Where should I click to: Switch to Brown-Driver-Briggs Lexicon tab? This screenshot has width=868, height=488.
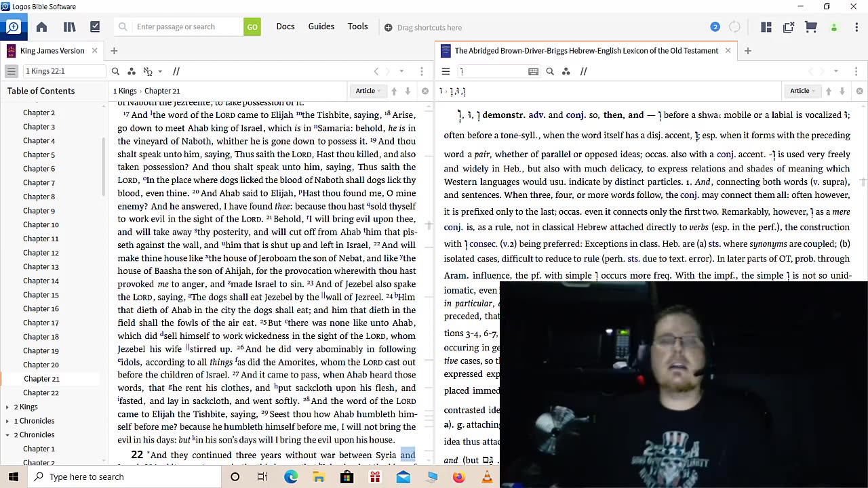(x=586, y=51)
